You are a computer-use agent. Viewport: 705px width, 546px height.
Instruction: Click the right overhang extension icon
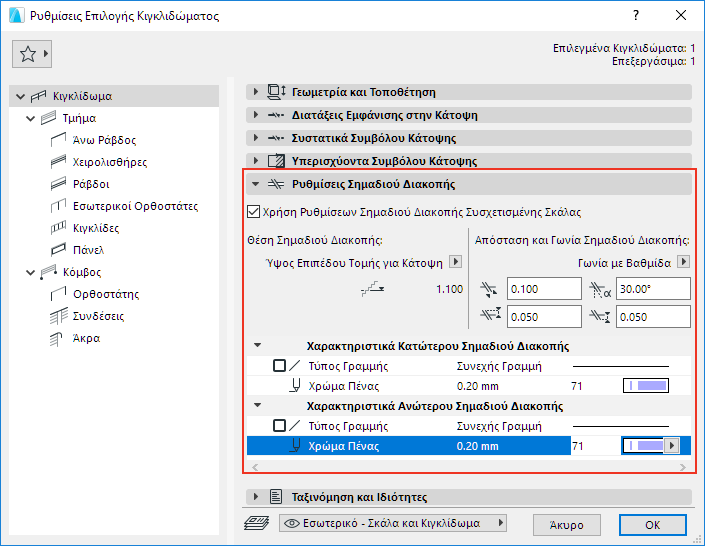click(600, 316)
